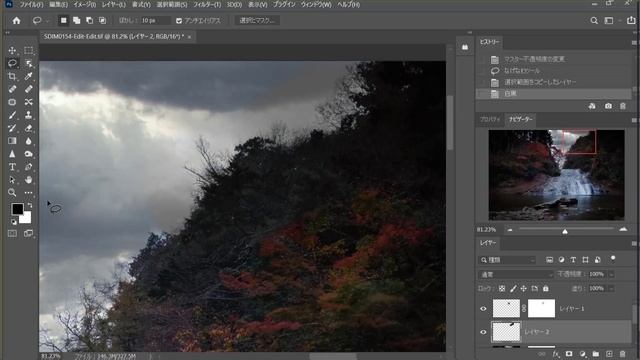Open the layer filter type dropdown
This screenshot has height=360, width=640.
tap(507, 260)
